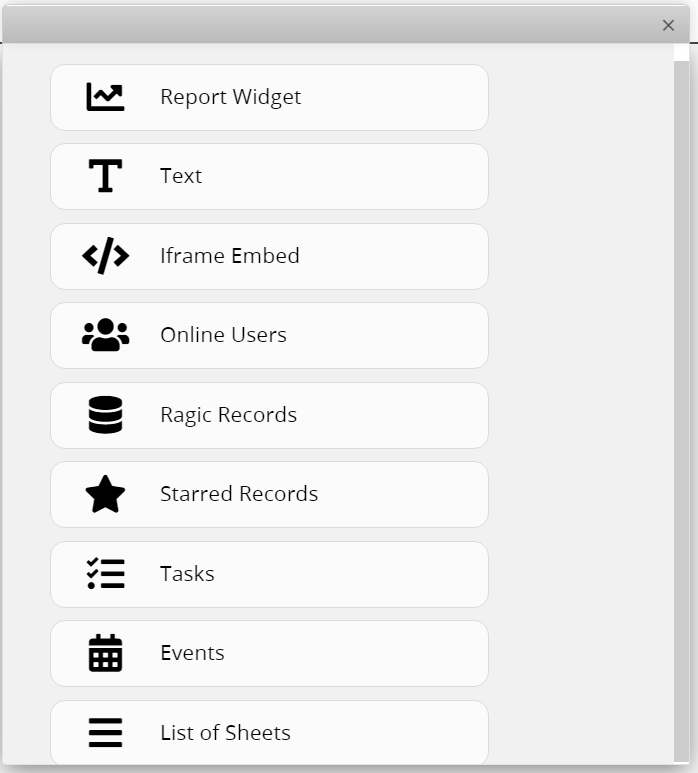698x773 pixels.
Task: Click the Ragic Records database icon
Action: click(x=105, y=415)
